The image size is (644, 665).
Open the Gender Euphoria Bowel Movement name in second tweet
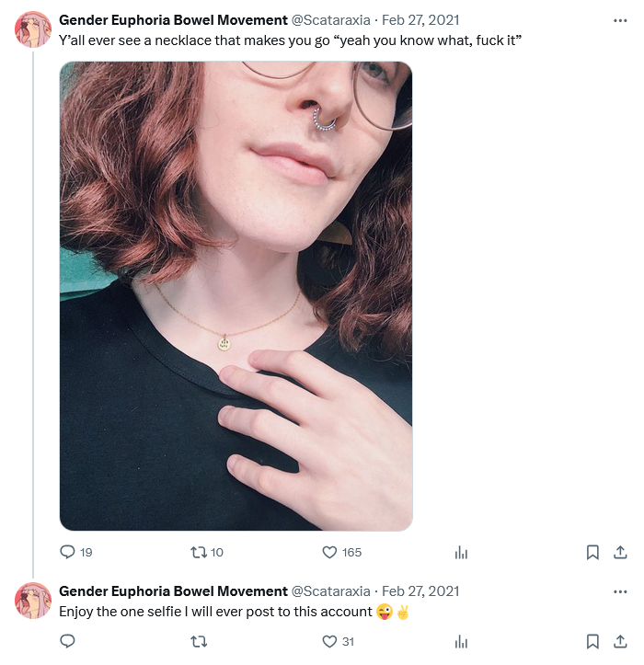pos(173,591)
